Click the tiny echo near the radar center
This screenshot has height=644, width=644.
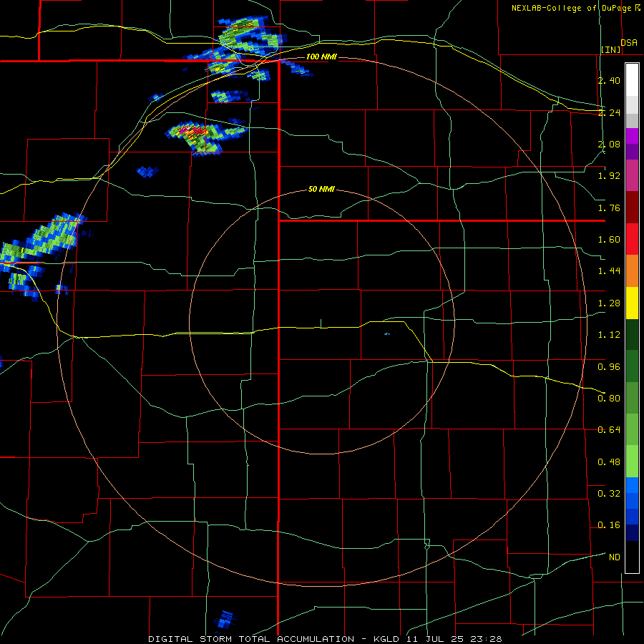click(388, 334)
